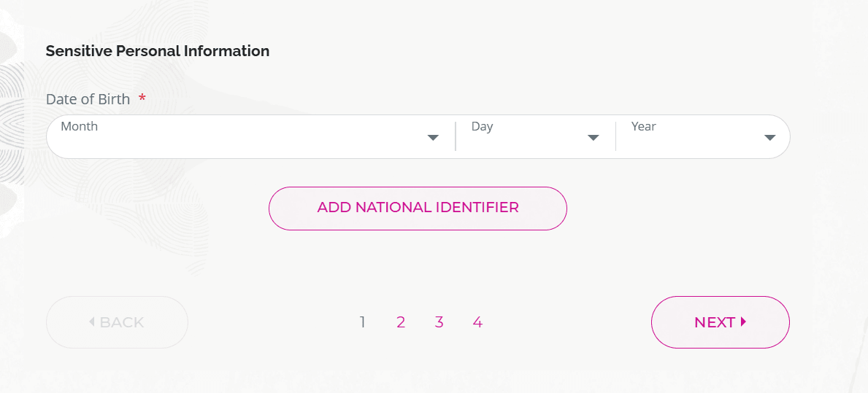Click the red required asterisk

click(142, 99)
